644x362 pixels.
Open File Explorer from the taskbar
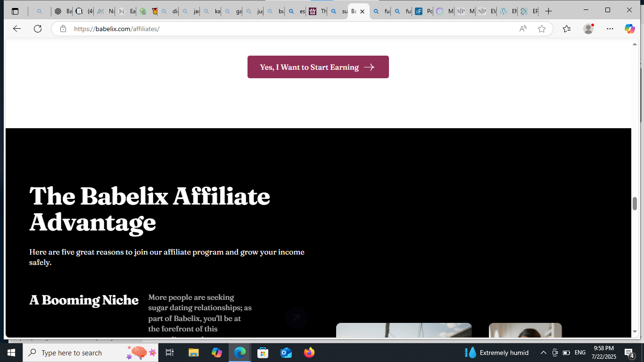pos(193,353)
